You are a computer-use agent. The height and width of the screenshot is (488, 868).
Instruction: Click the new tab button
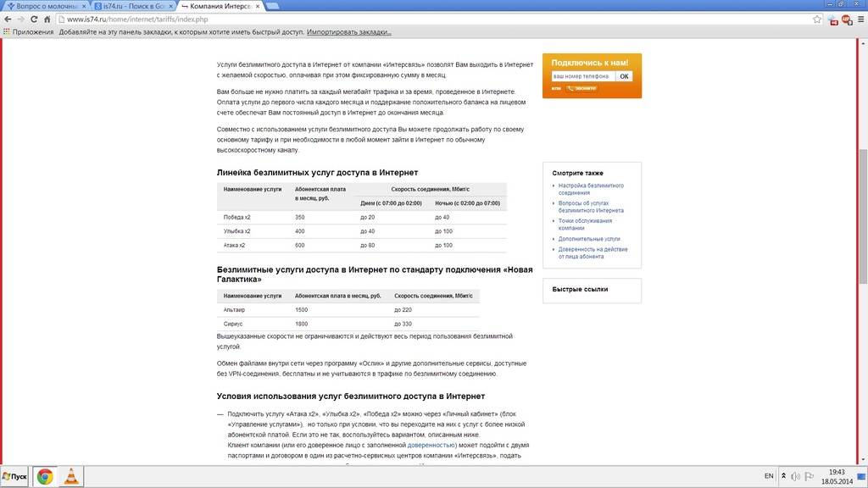(272, 6)
